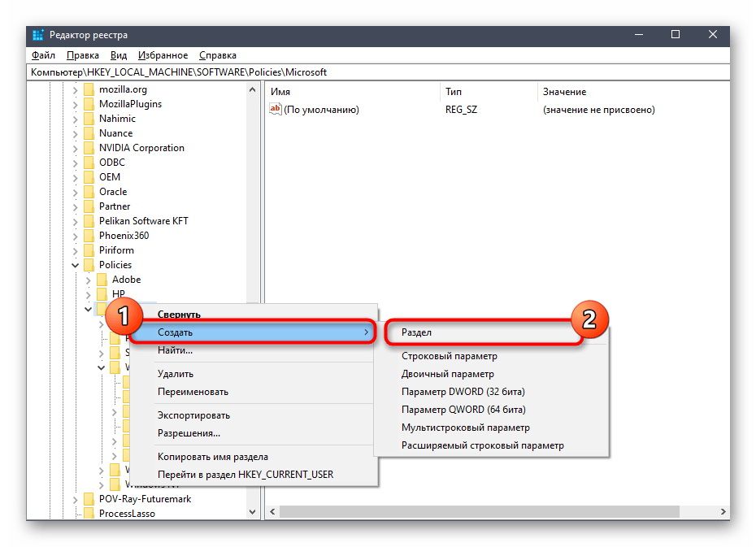Collapse the Policies tree node

point(76,265)
